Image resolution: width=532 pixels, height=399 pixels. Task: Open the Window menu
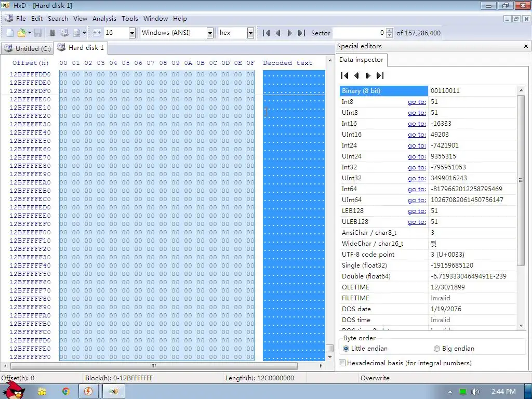point(155,19)
